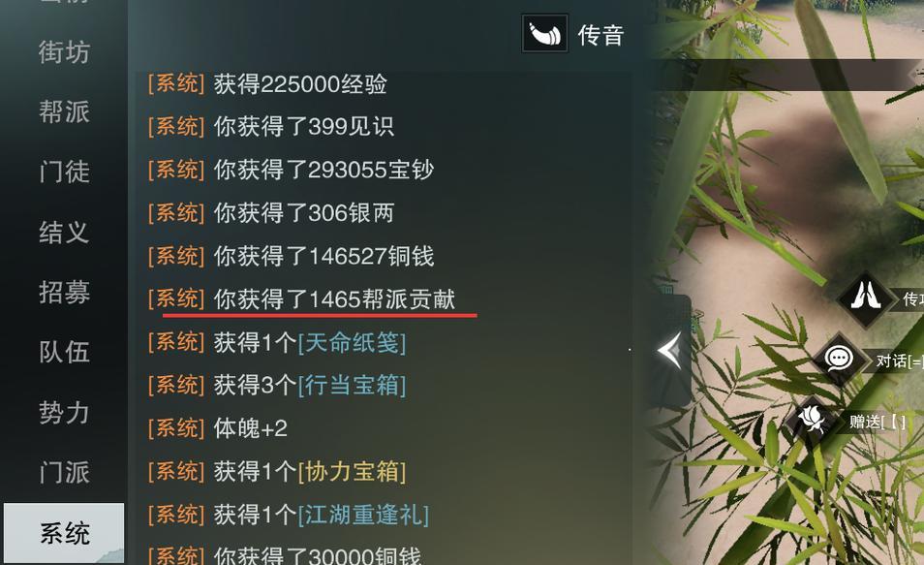Image resolution: width=924 pixels, height=565 pixels.
Task: Select the 势力 faction tab
Action: (64, 412)
